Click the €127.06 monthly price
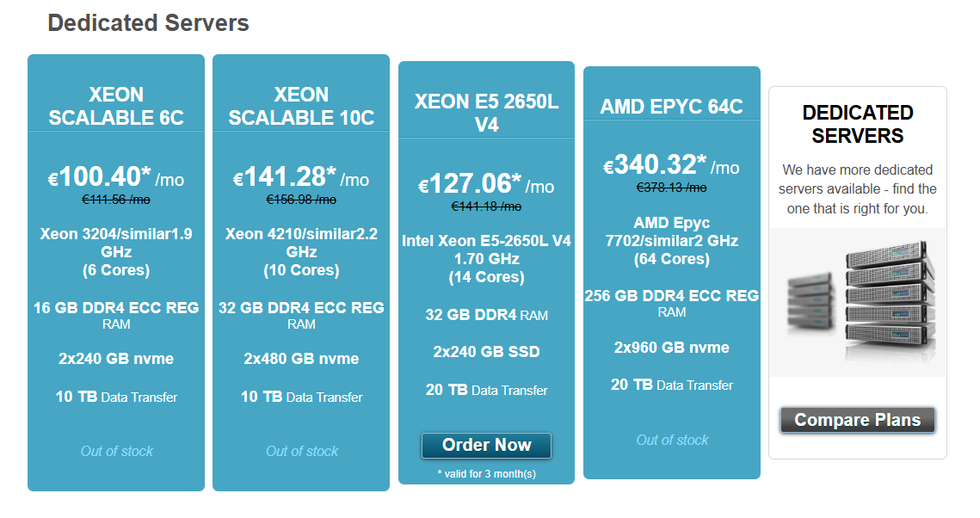The image size is (980, 518). [x=486, y=185]
